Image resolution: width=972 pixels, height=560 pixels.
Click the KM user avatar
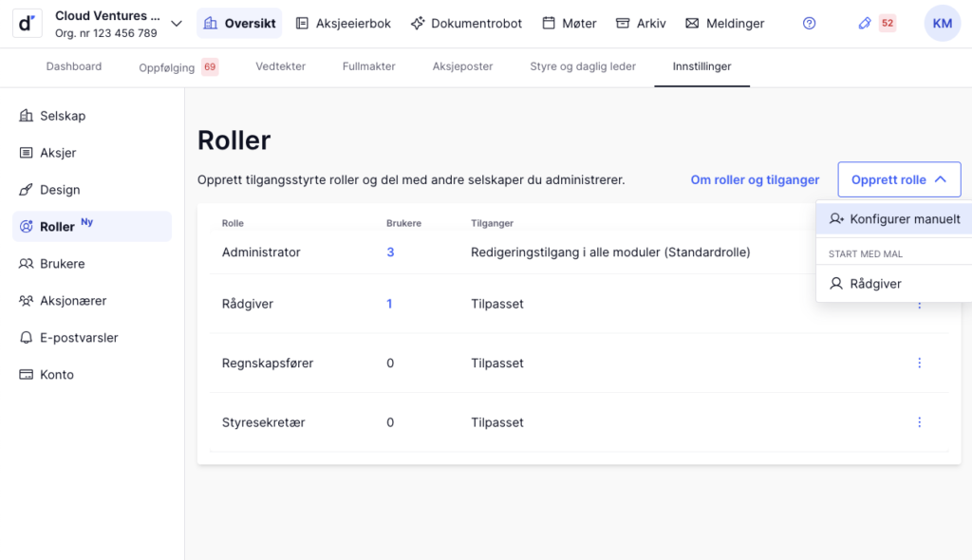(942, 24)
